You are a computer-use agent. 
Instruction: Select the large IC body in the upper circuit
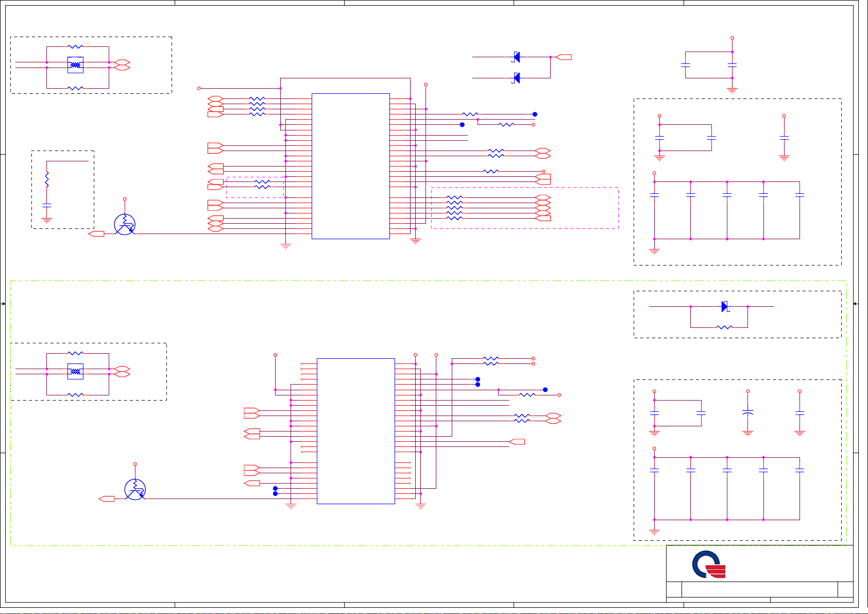(351, 166)
